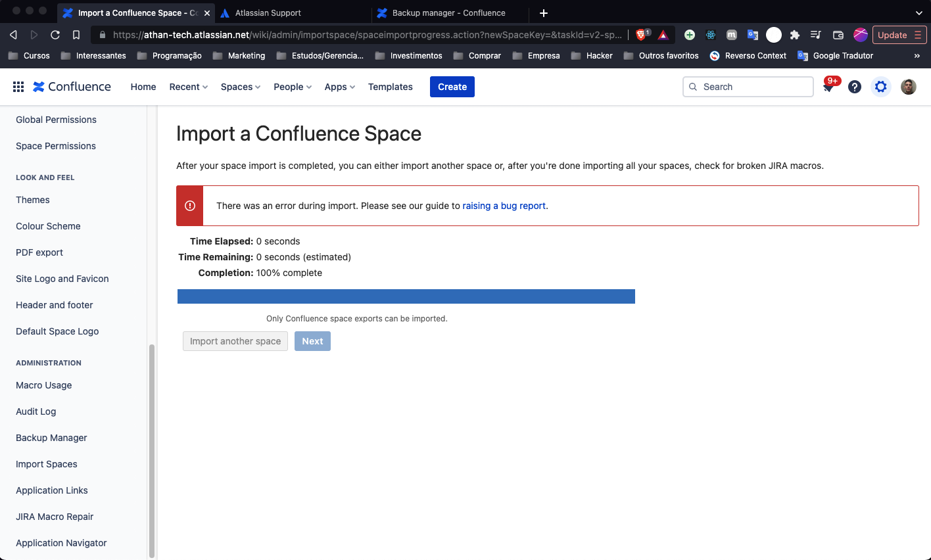
Task: Go to Home in the Confluence nav
Action: (143, 87)
